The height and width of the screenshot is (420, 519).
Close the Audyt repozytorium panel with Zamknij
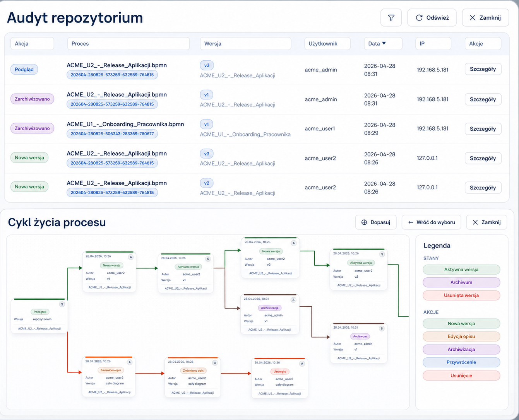point(485,18)
